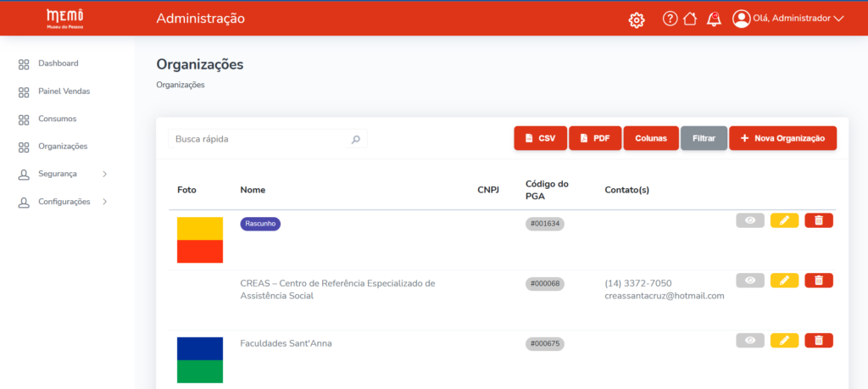The width and height of the screenshot is (868, 389).
Task: Click the magnifier icon in quick search
Action: click(x=356, y=139)
